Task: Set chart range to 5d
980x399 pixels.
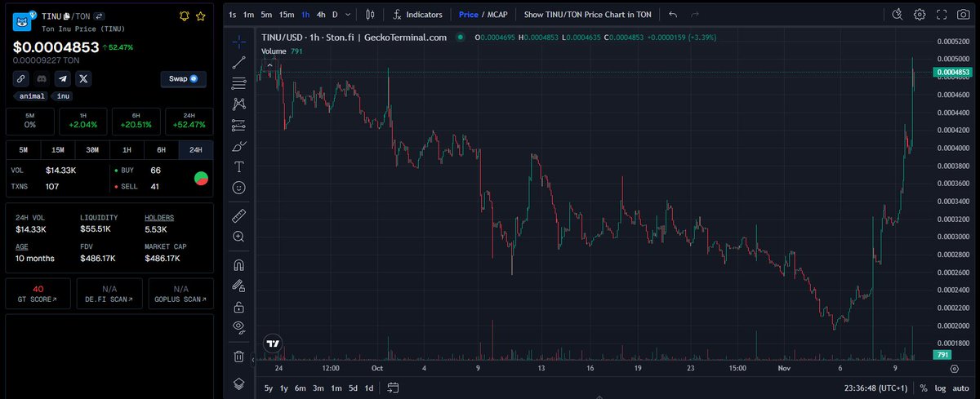Action: point(353,388)
